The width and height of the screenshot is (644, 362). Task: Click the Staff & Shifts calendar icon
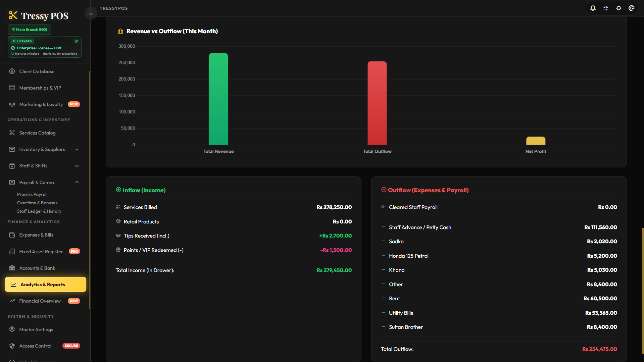coord(12,166)
